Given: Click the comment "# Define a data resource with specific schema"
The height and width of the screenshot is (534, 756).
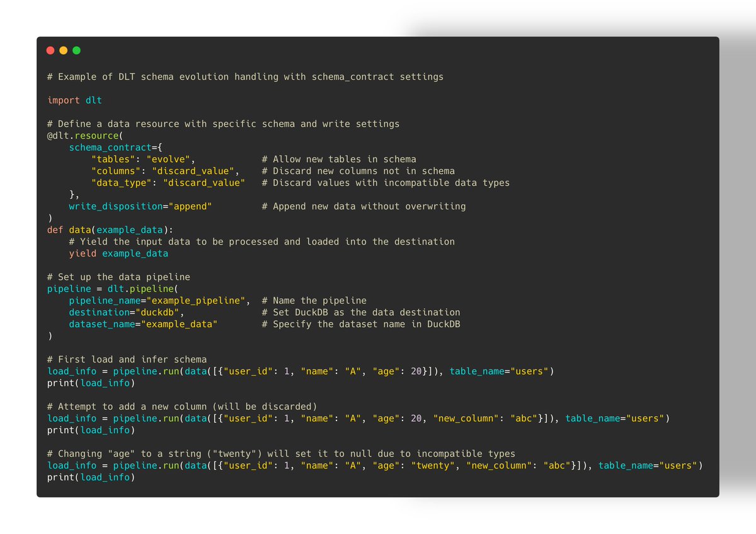Looking at the screenshot, I should point(171,124).
